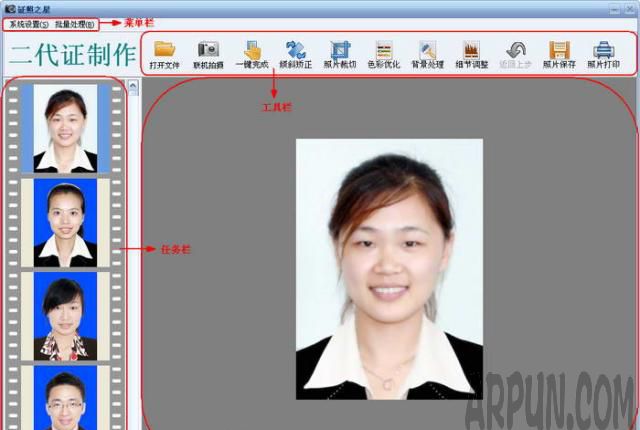The height and width of the screenshot is (430, 640).
Task: Click the 打开文件 open file icon
Action: pyautogui.click(x=164, y=53)
